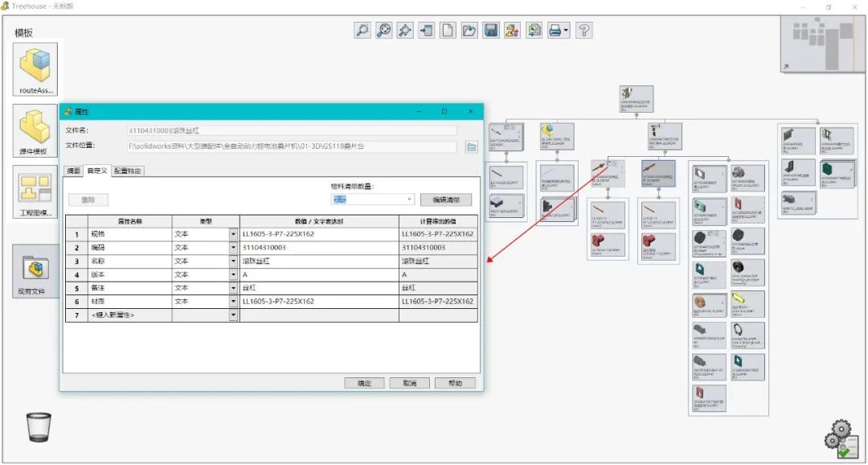Click the 编辑清单 button
Viewport: 868px width, 465px height.
coord(445,200)
